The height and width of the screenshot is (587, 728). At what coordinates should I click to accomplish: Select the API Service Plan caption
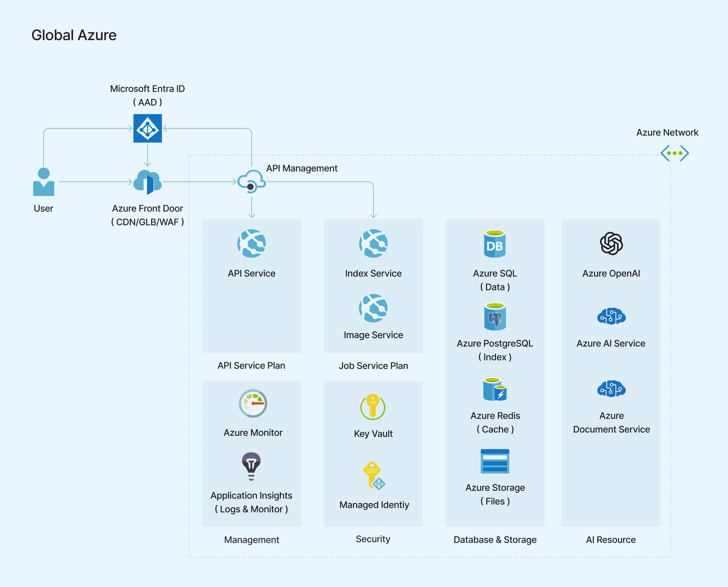(251, 365)
